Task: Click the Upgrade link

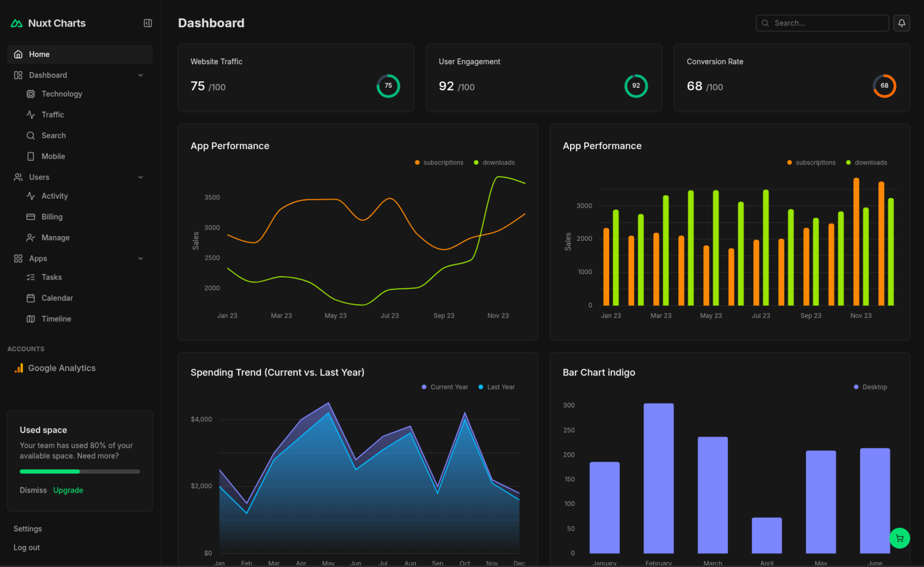Action: click(68, 490)
